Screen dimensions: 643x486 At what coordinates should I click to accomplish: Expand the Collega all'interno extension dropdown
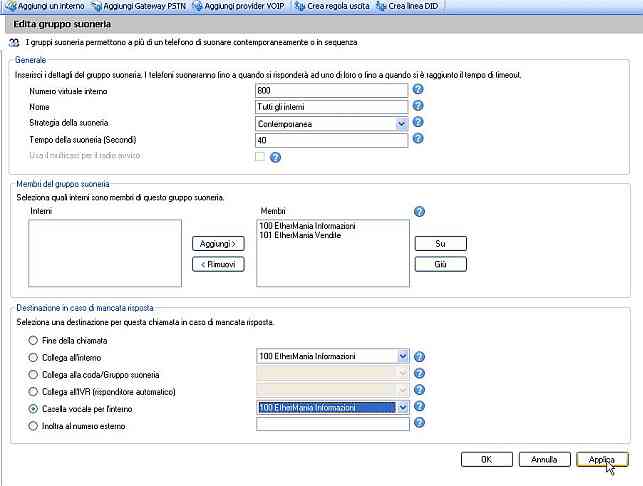403,356
